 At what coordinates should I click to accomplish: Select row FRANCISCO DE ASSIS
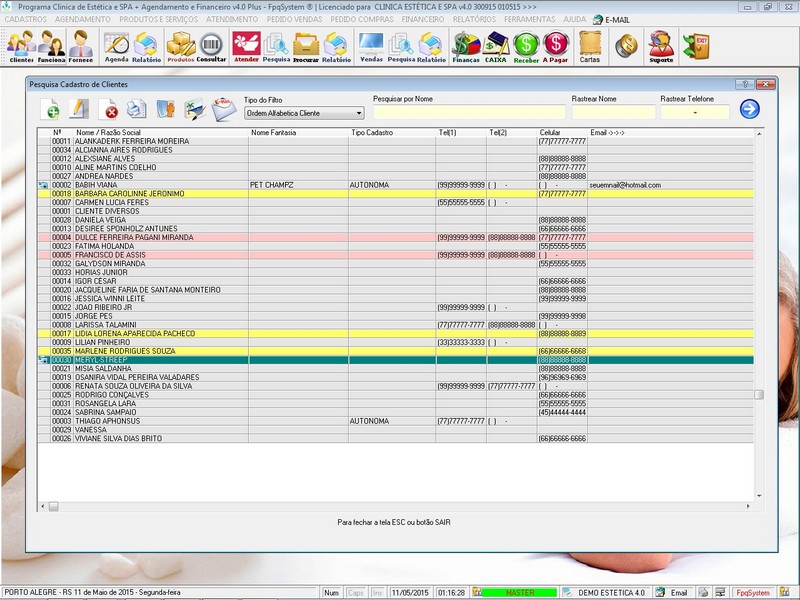396,255
